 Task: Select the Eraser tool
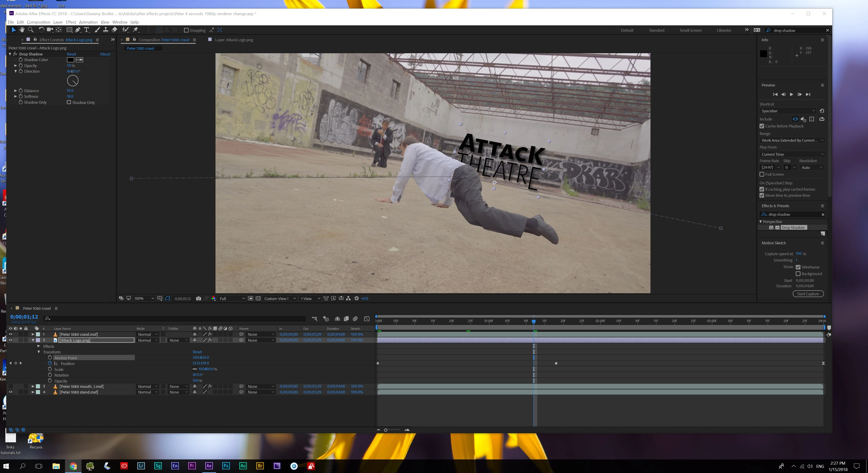pos(115,30)
